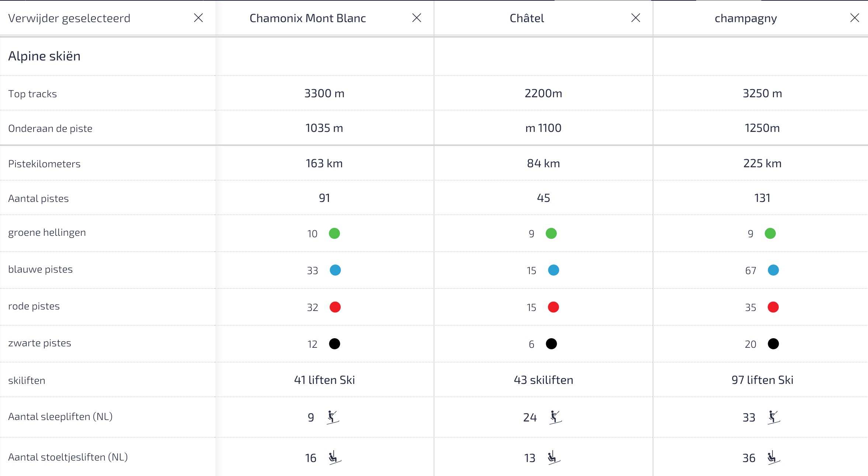Open champagny resort heading
This screenshot has height=476, width=868.
click(746, 18)
